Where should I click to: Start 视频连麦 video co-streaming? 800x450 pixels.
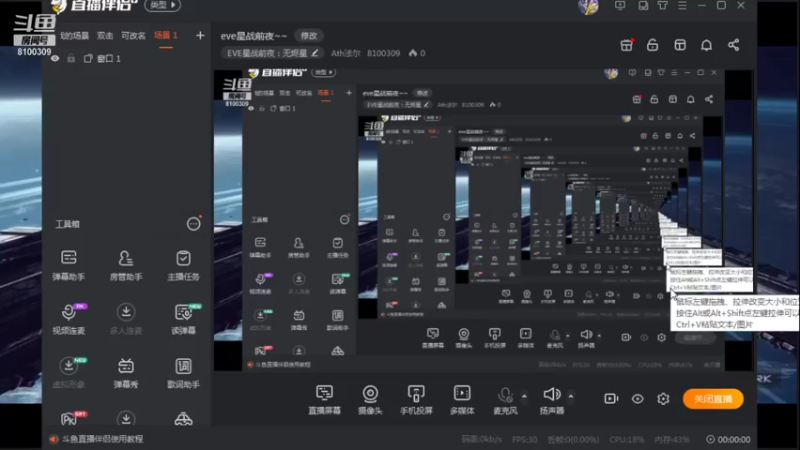pos(68,319)
